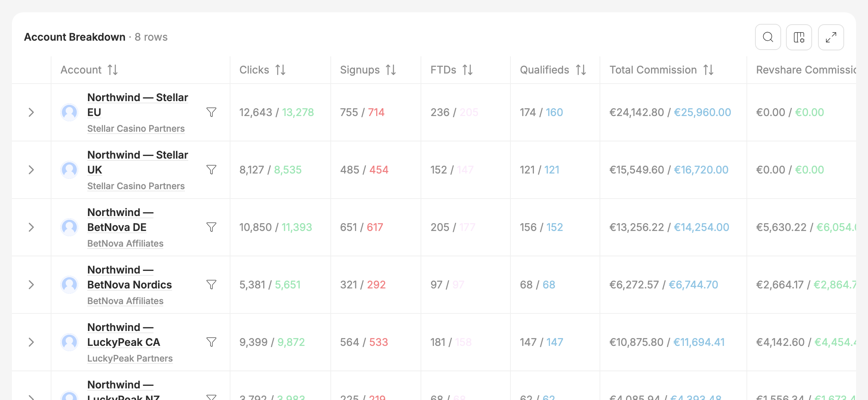868x400 pixels.
Task: Select signups value 485 / 454
Action: point(364,170)
